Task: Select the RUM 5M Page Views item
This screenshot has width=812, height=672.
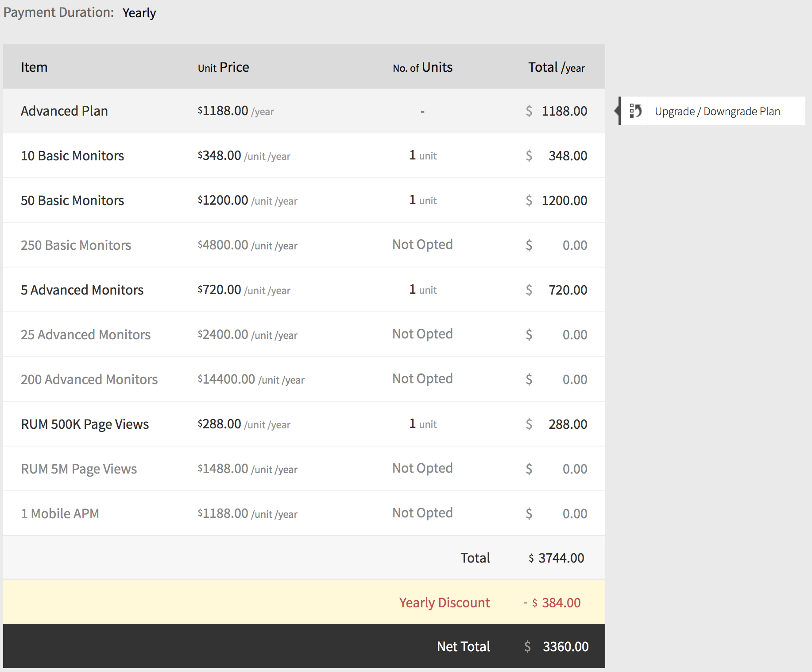Action: pos(79,469)
